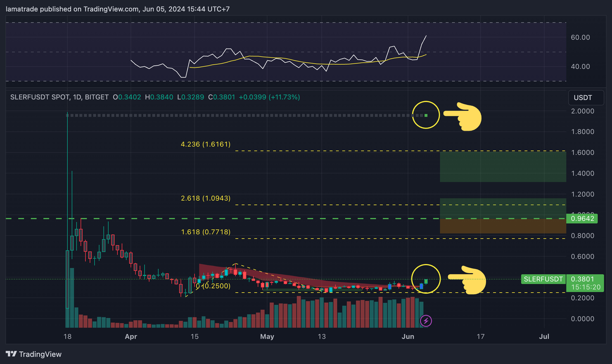The width and height of the screenshot is (612, 364).
Task: Open the USDT currency selector
Action: [585, 97]
